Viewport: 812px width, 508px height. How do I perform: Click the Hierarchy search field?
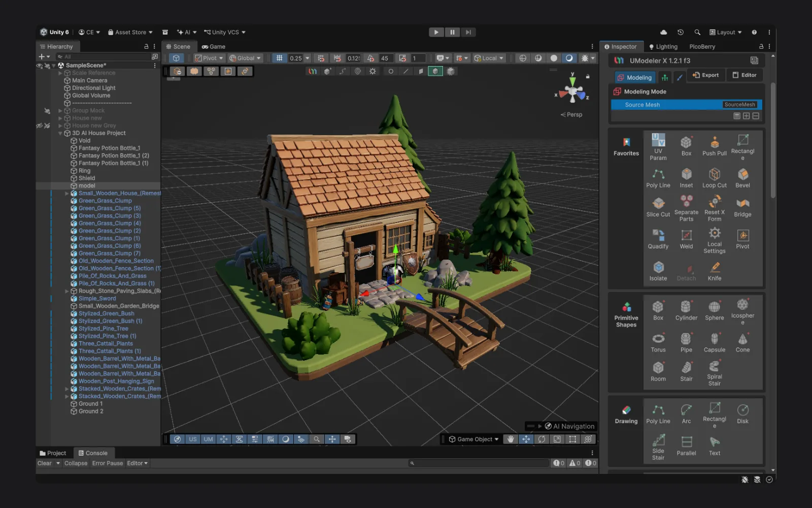click(103, 57)
